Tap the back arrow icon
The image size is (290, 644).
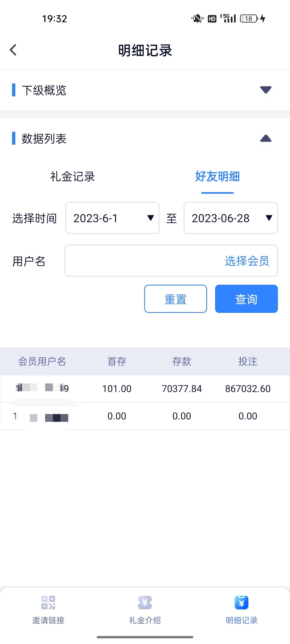point(13,50)
